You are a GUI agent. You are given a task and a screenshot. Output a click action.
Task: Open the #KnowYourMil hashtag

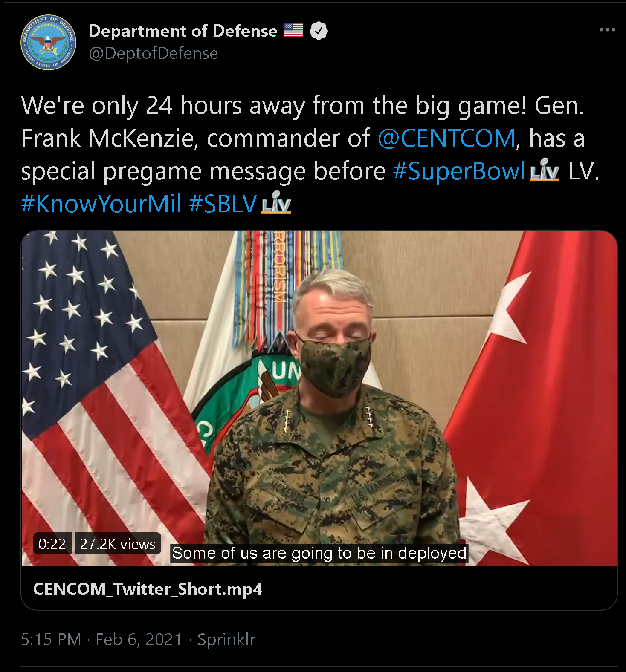tap(101, 203)
